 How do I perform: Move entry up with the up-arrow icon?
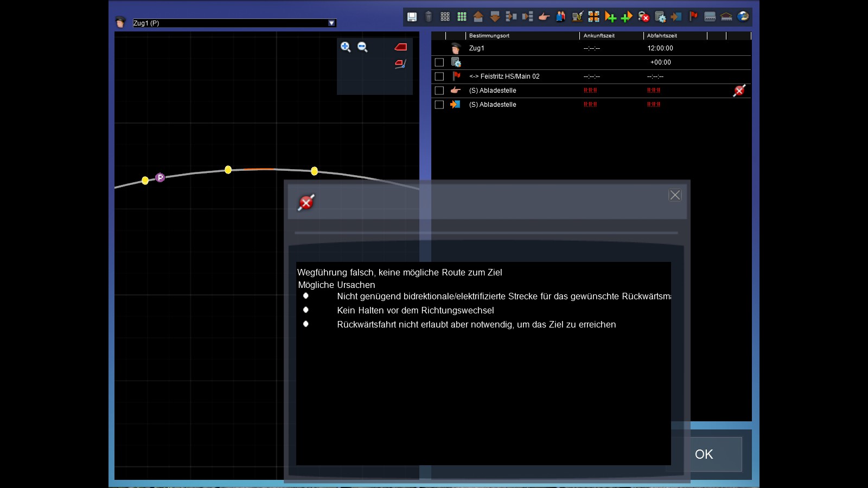point(478,17)
